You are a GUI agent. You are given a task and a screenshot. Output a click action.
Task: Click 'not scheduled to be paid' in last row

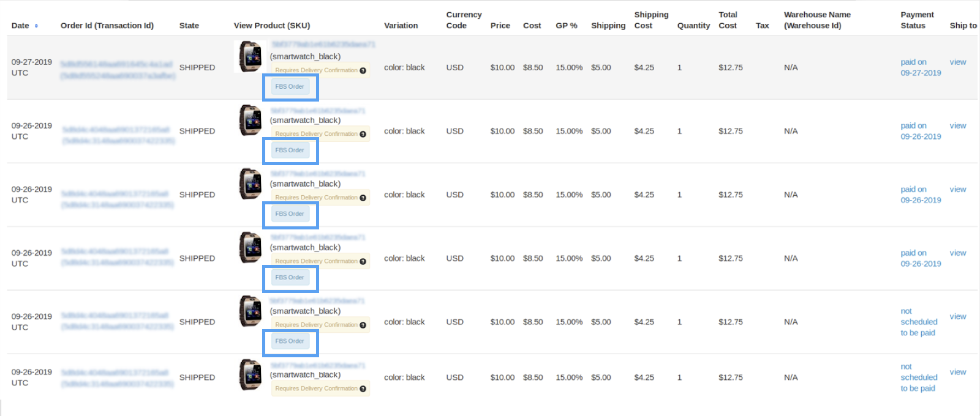918,377
